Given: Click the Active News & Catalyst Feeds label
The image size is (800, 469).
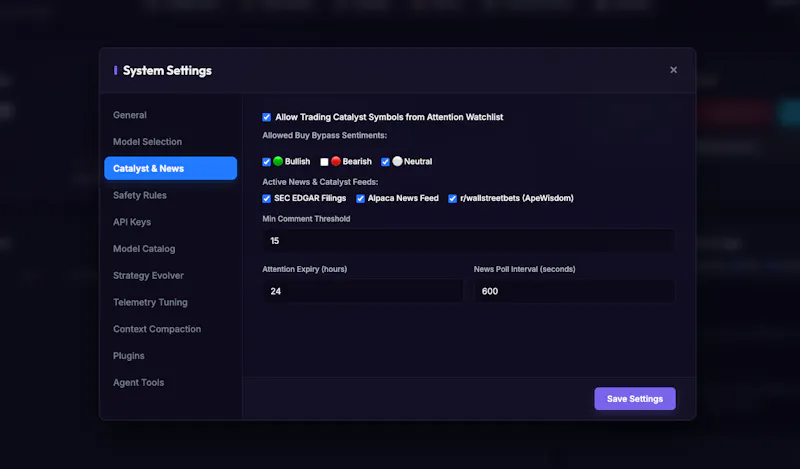Looking at the screenshot, I should [320, 182].
